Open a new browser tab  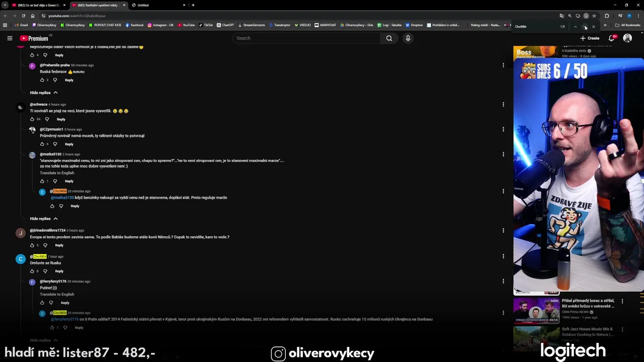(x=193, y=5)
